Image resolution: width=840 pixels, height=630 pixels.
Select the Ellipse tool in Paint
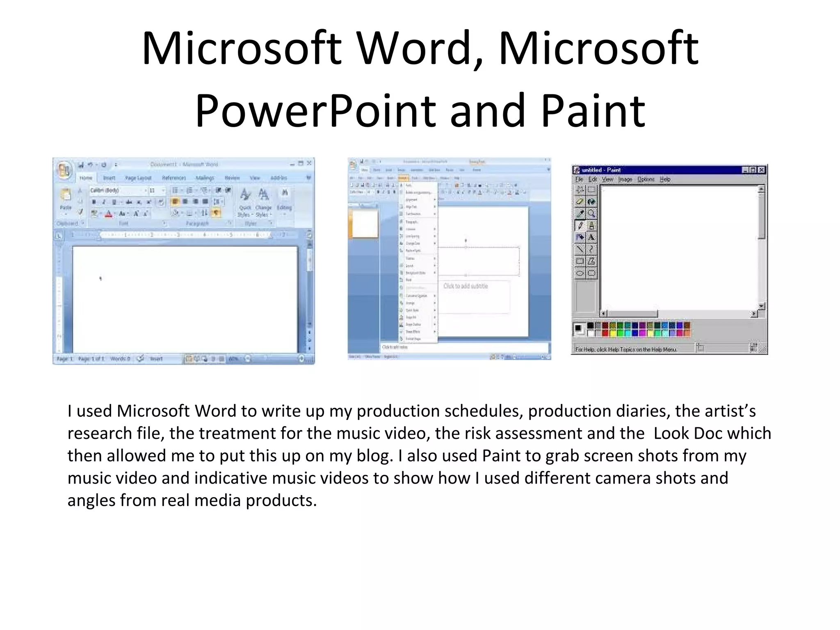[x=580, y=273]
